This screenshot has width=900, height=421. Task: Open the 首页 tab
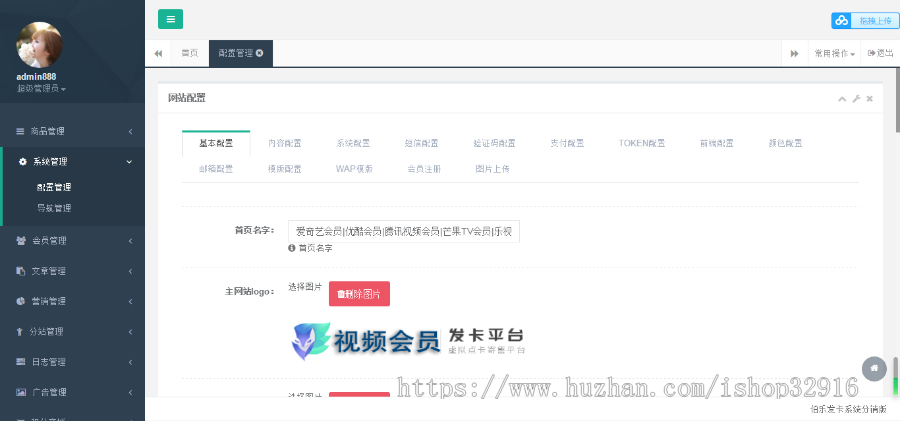click(190, 53)
